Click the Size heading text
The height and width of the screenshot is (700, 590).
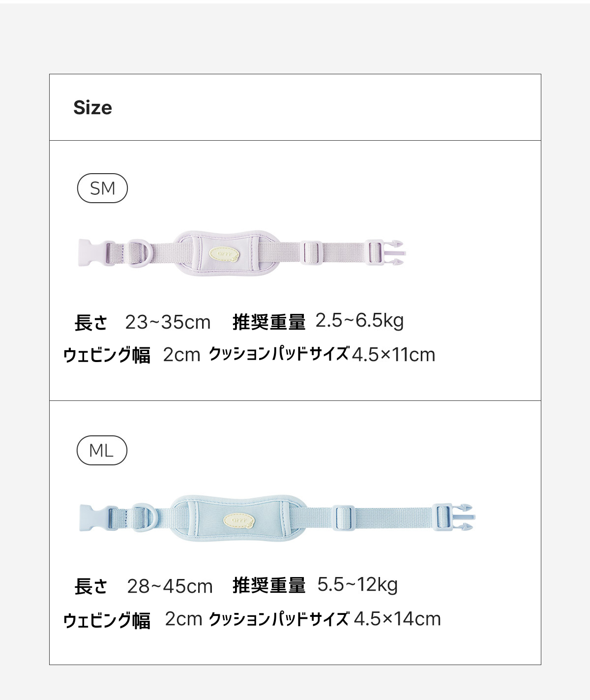click(92, 108)
